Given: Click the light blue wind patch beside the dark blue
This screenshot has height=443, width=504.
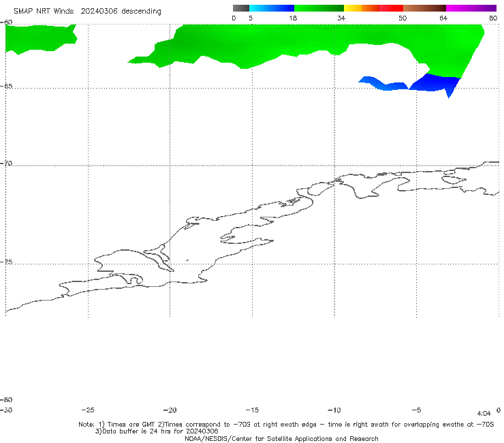Looking at the screenshot, I should 383,84.
